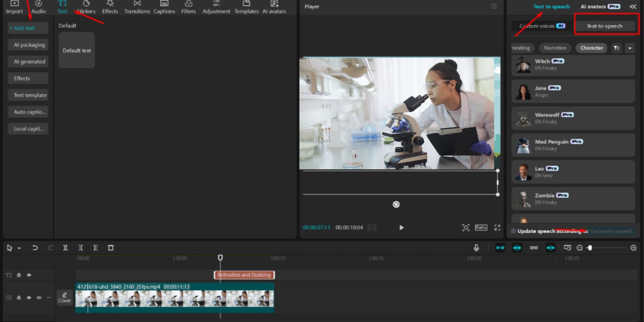
Task: Click the scan-frame icon beside Ratio
Action: (466, 228)
